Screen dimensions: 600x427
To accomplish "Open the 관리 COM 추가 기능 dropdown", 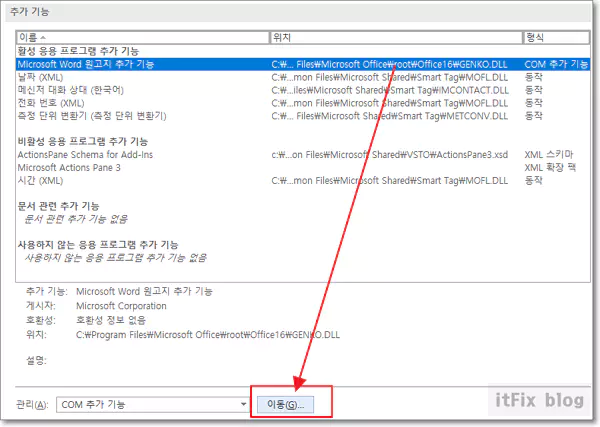I will [153, 404].
